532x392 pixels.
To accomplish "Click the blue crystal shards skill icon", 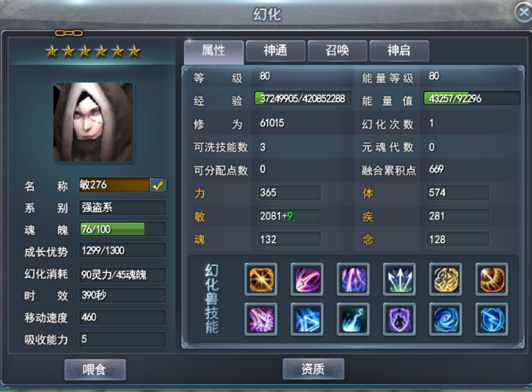I will click(307, 320).
